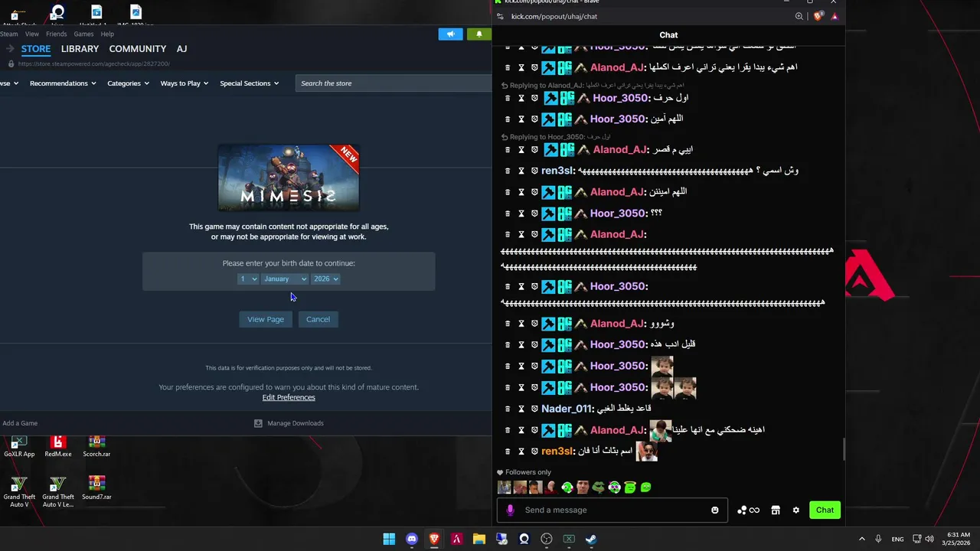Viewport: 980px width, 551px height.
Task: Open Steam Friends menu
Action: [57, 34]
